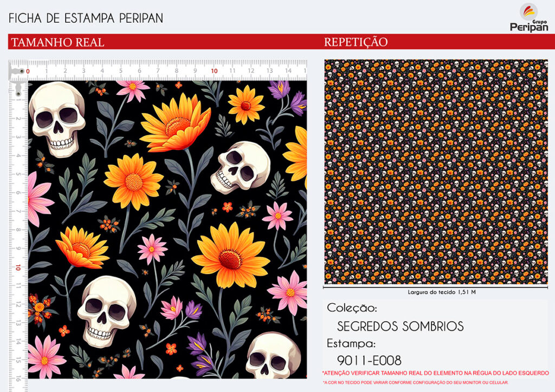Click the red ATENÇÃO warning text
The width and height of the screenshot is (555, 392).
point(435,373)
